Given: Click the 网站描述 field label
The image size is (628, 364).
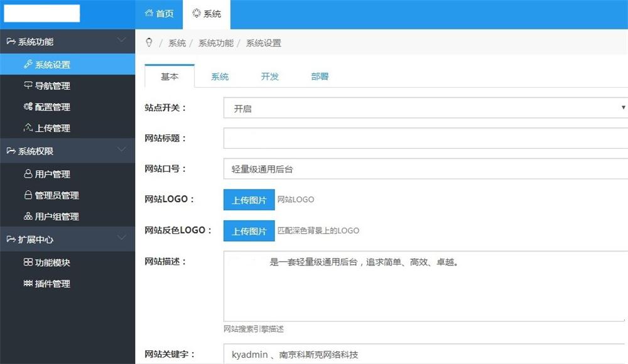Looking at the screenshot, I should [x=165, y=262].
